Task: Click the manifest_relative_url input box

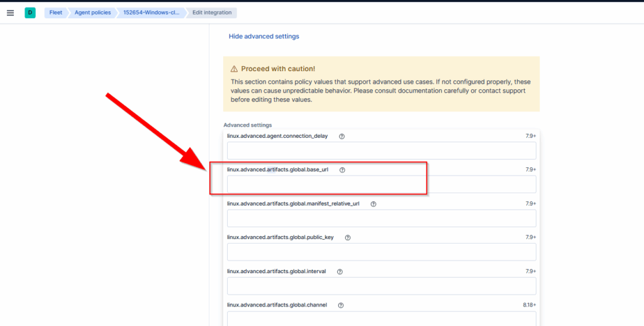Action: [381, 218]
